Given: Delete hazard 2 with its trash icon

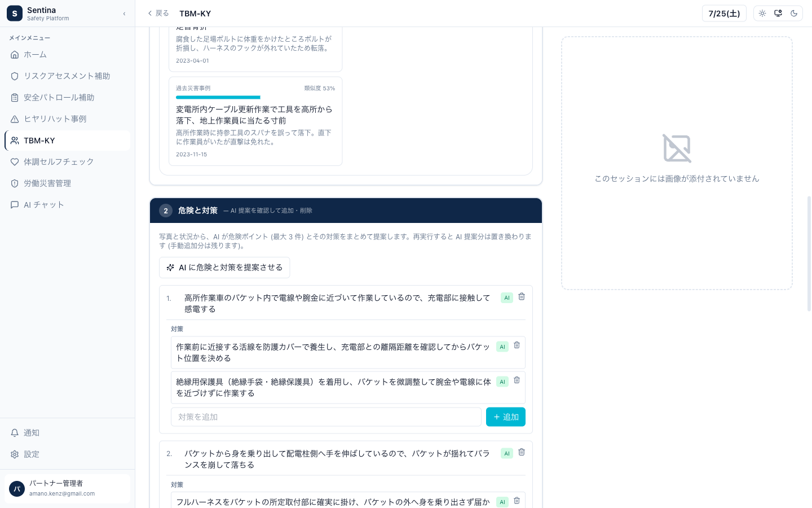Looking at the screenshot, I should tap(522, 453).
